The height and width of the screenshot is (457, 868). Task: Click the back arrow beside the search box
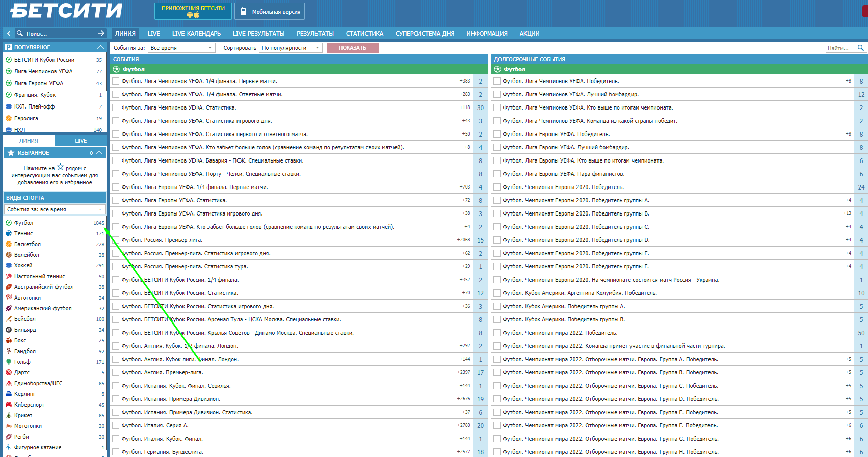tap(9, 33)
